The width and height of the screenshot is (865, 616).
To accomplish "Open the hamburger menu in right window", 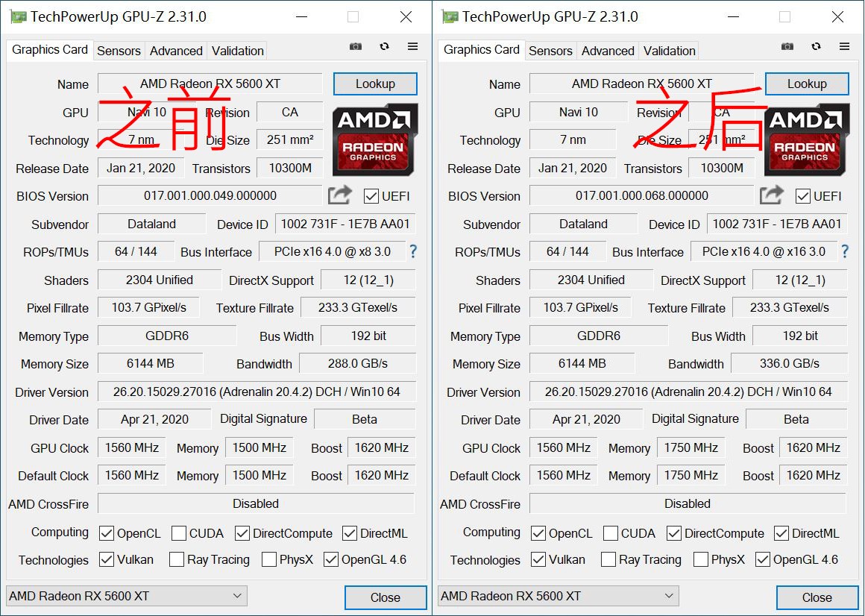I will [844, 46].
